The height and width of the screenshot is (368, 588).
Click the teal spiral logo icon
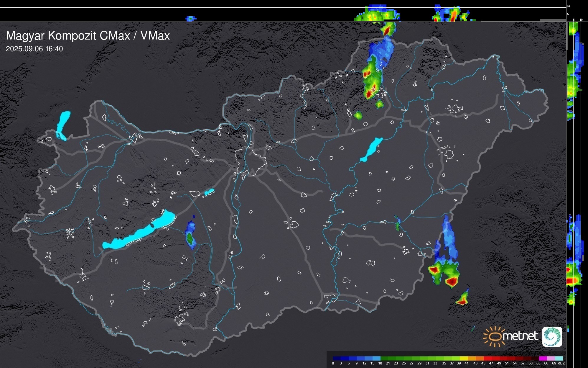click(x=552, y=336)
